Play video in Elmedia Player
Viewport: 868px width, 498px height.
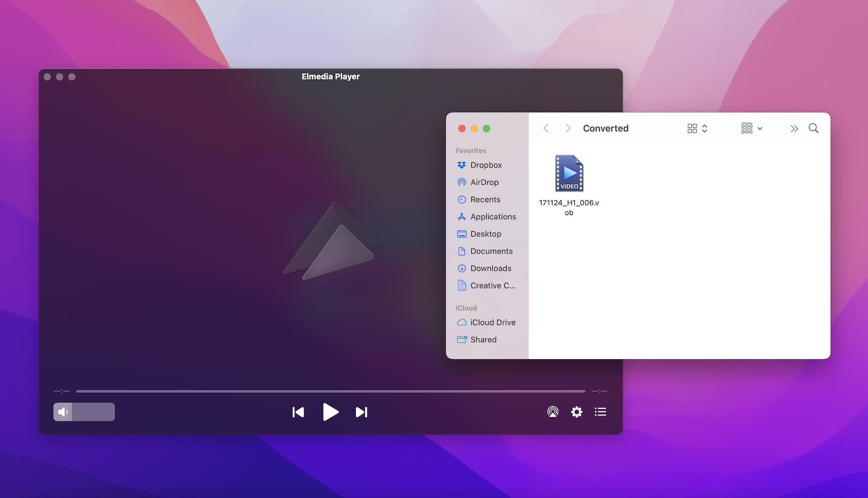point(330,412)
